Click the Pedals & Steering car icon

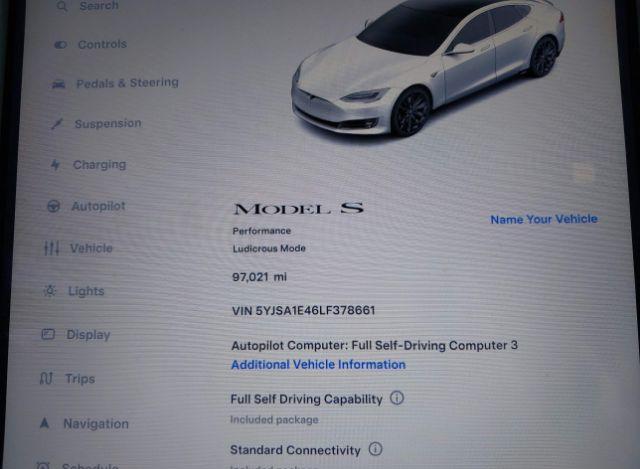click(58, 84)
